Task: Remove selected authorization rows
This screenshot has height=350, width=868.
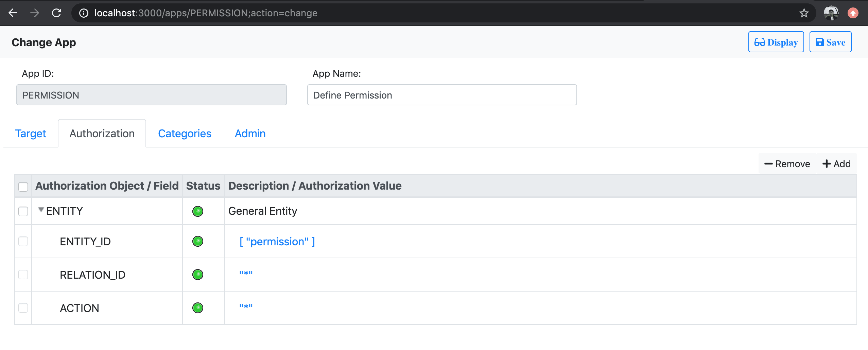Action: point(787,164)
